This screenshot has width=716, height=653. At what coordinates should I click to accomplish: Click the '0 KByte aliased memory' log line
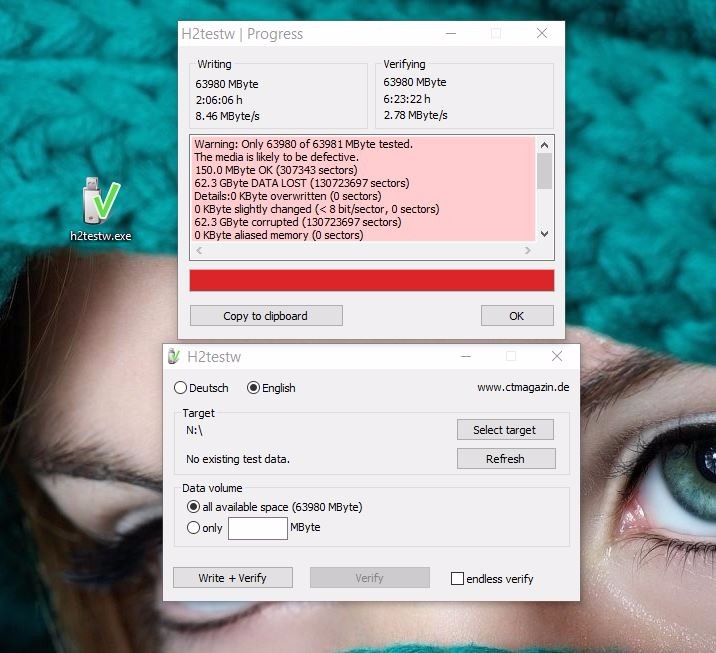click(279, 235)
